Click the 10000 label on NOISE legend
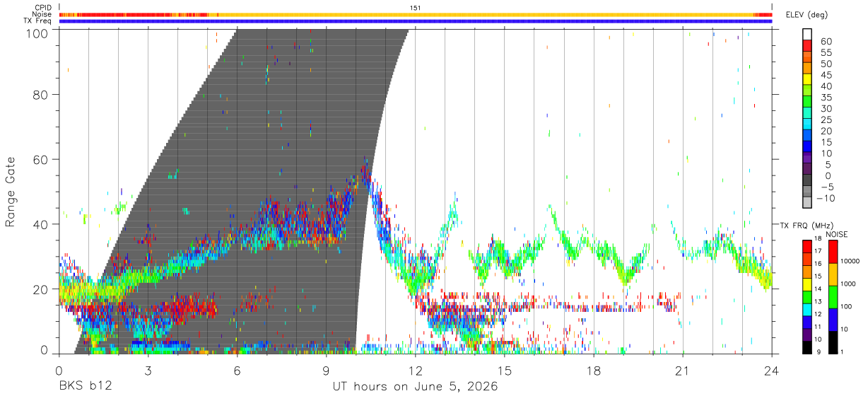The width and height of the screenshot is (868, 401). coord(849,261)
